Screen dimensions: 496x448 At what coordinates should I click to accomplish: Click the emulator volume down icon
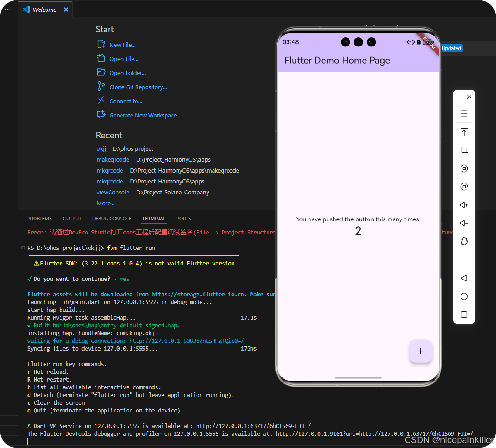[464, 223]
